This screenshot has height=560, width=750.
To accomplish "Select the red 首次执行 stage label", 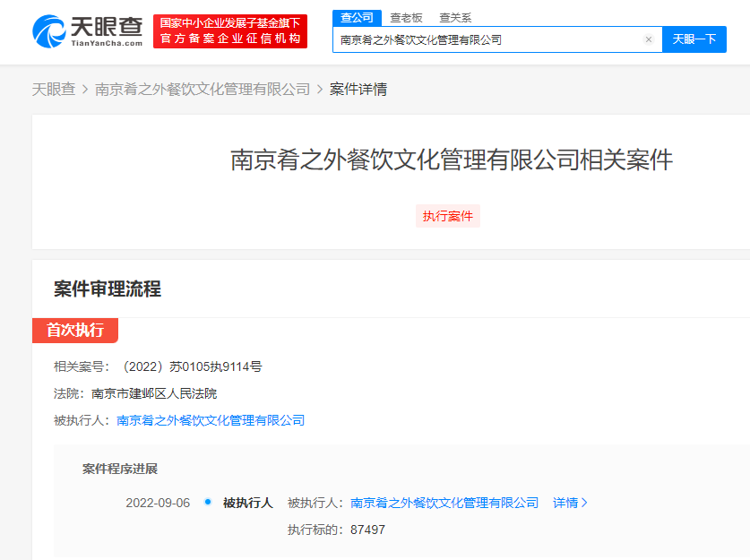I will point(75,330).
